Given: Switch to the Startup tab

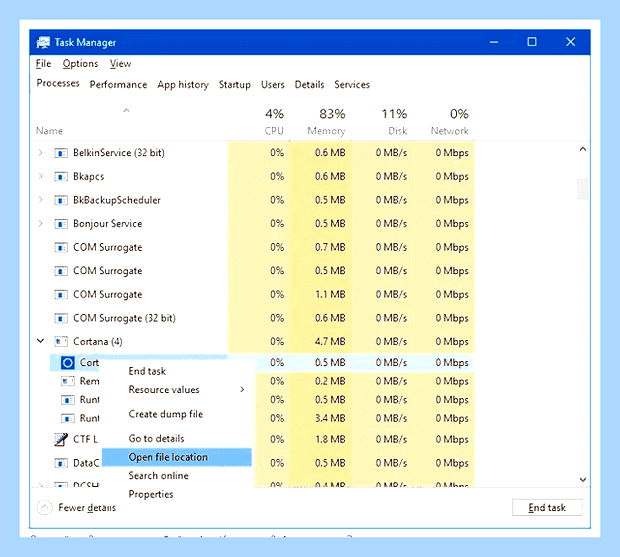Looking at the screenshot, I should (x=234, y=85).
